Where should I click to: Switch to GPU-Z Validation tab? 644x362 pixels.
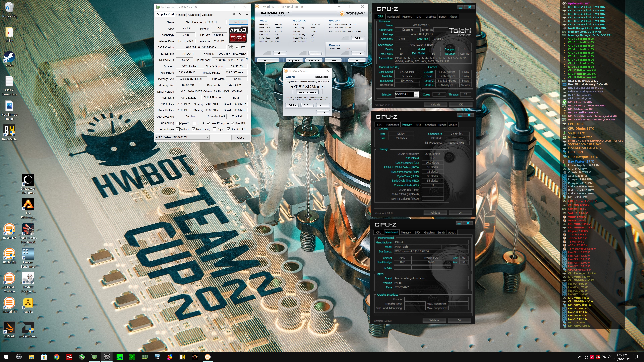pyautogui.click(x=207, y=15)
